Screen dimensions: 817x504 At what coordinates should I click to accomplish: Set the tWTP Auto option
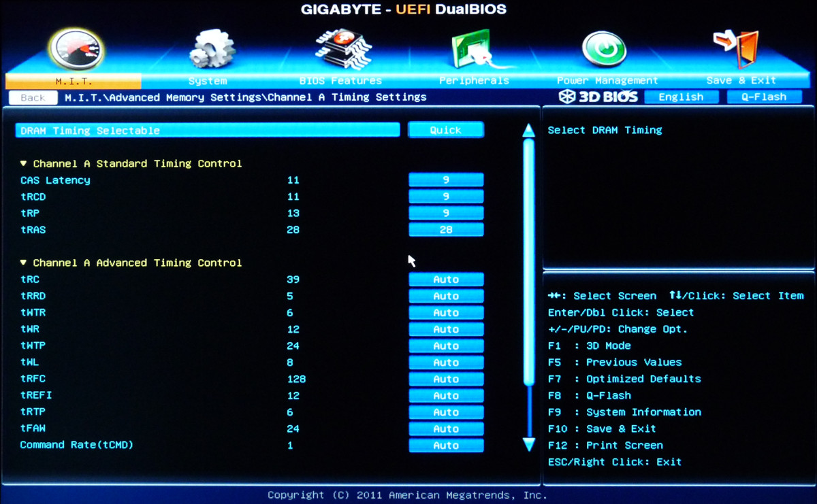coord(446,346)
